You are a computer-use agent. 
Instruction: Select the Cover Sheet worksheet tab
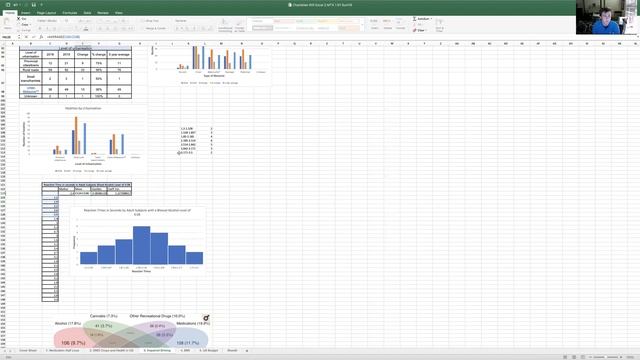pos(28,351)
